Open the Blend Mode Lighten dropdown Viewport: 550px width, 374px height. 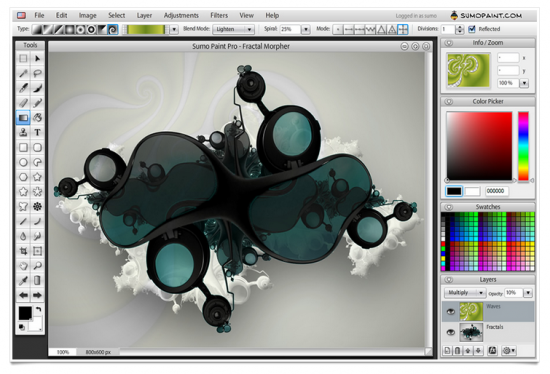click(234, 29)
